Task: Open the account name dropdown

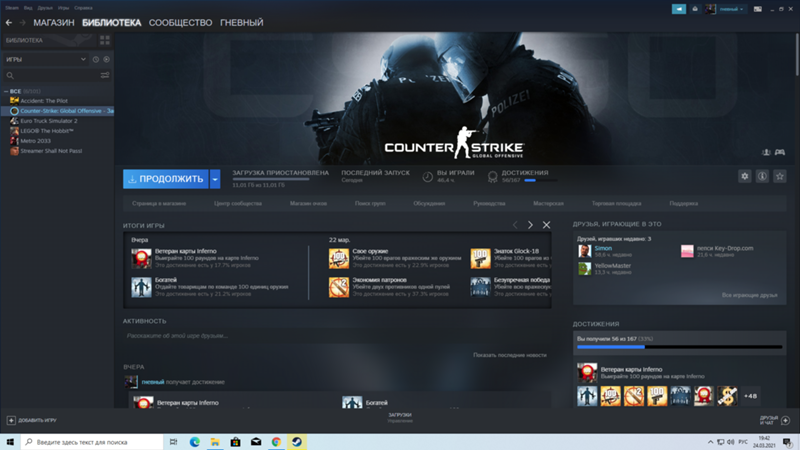Action: tap(730, 9)
